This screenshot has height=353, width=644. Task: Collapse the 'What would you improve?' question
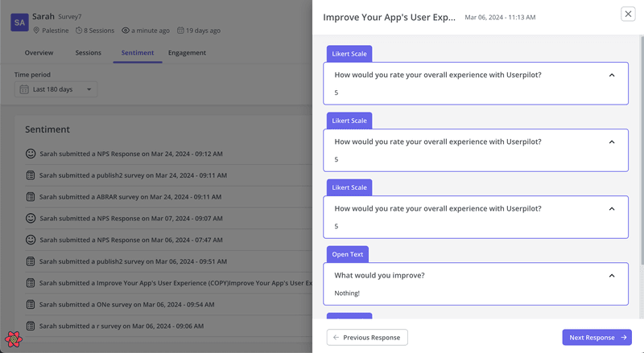(x=612, y=276)
